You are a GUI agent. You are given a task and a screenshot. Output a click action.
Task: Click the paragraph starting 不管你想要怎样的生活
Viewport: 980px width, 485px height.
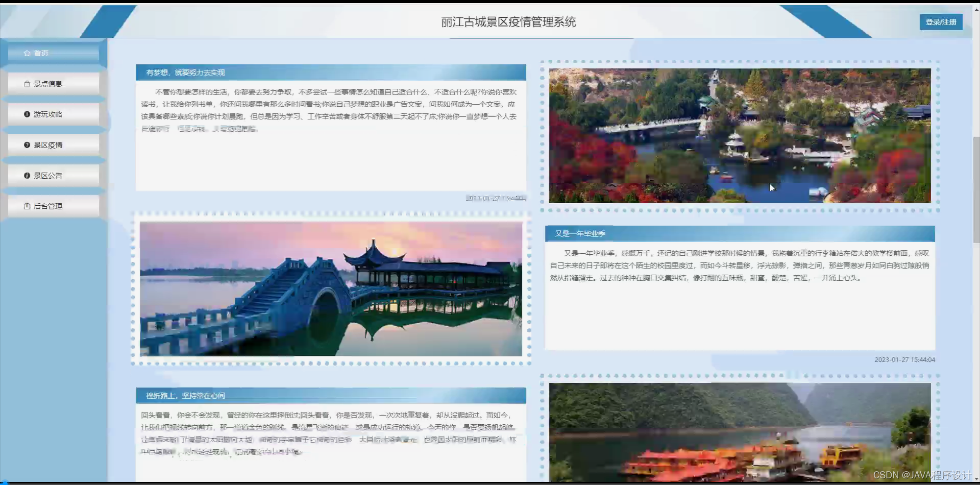point(329,110)
